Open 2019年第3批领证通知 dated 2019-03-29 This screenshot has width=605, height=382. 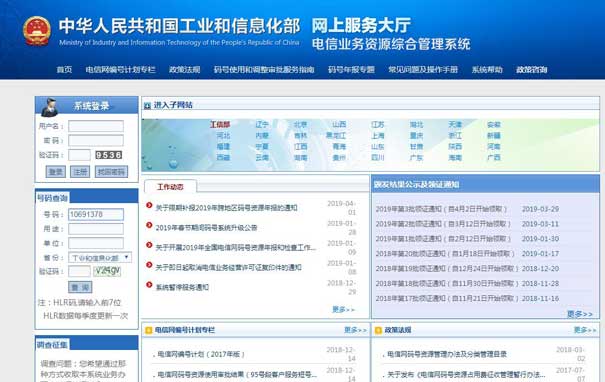coord(441,209)
